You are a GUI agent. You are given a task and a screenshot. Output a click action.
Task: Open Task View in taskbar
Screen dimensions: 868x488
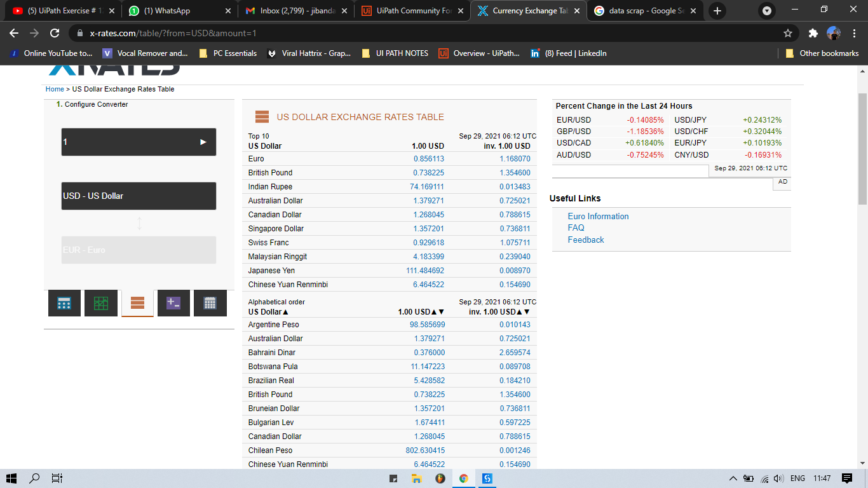(x=57, y=478)
